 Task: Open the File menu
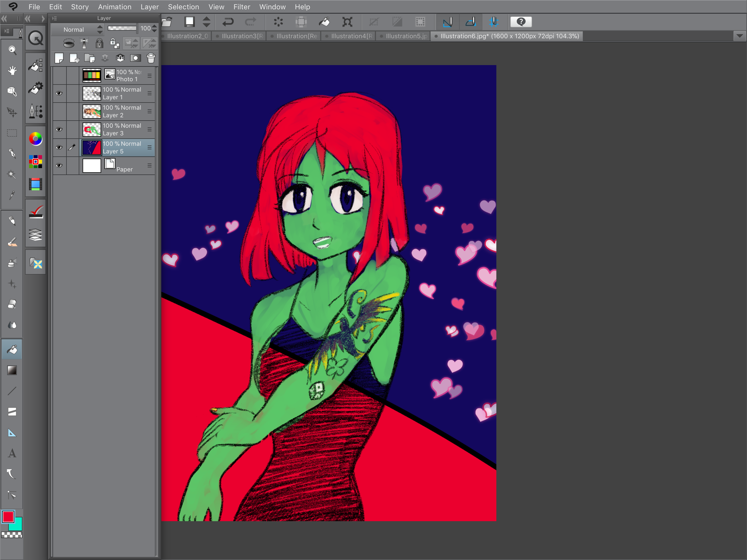[x=34, y=7]
